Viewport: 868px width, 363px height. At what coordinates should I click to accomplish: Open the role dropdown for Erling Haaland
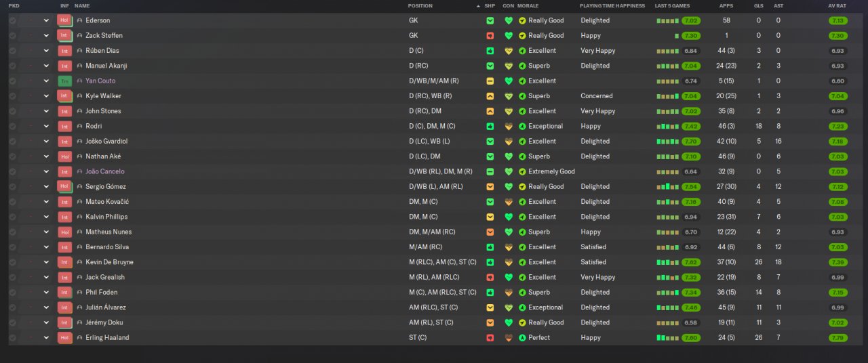46,337
